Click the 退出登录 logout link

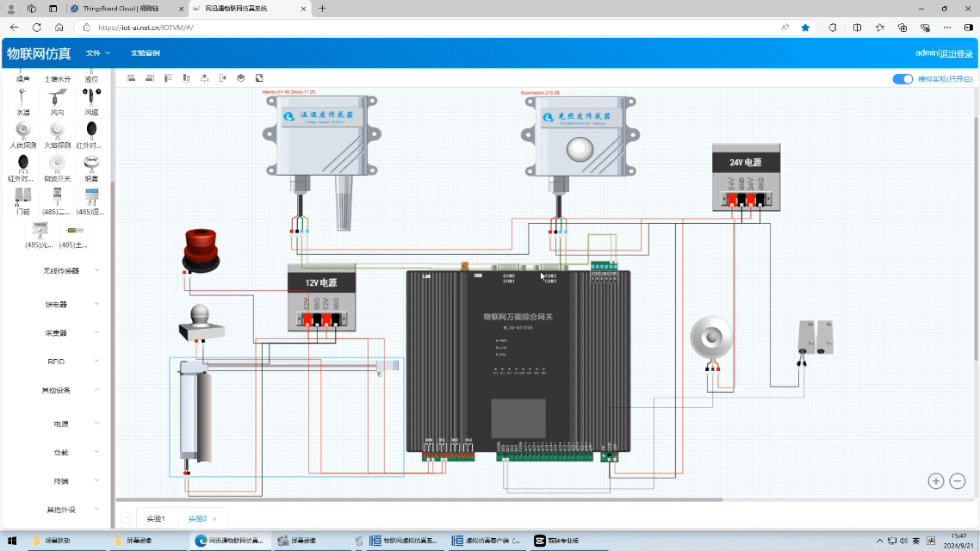pyautogui.click(x=956, y=53)
